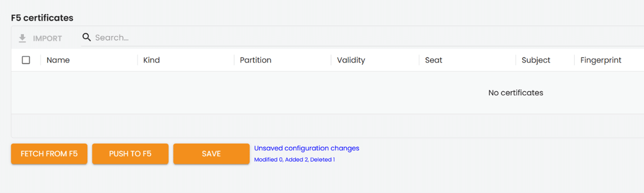Click the IMPORT text label
Screen dimensions: 644x193
pyautogui.click(x=47, y=39)
